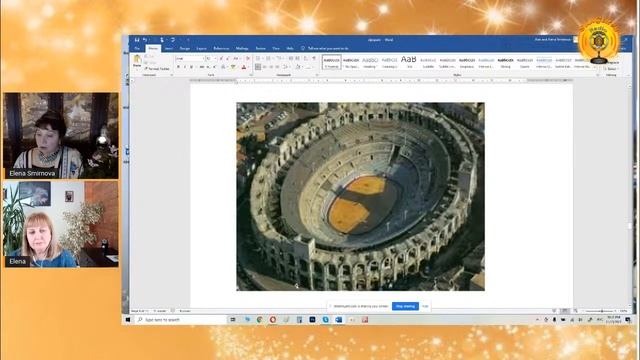Toggle Bold formatting

[x=178, y=67]
